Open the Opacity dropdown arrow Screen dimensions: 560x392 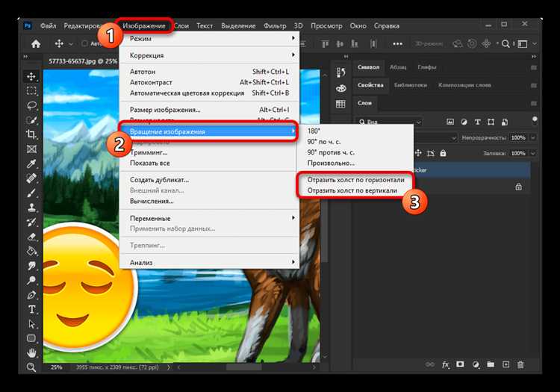tap(533, 137)
